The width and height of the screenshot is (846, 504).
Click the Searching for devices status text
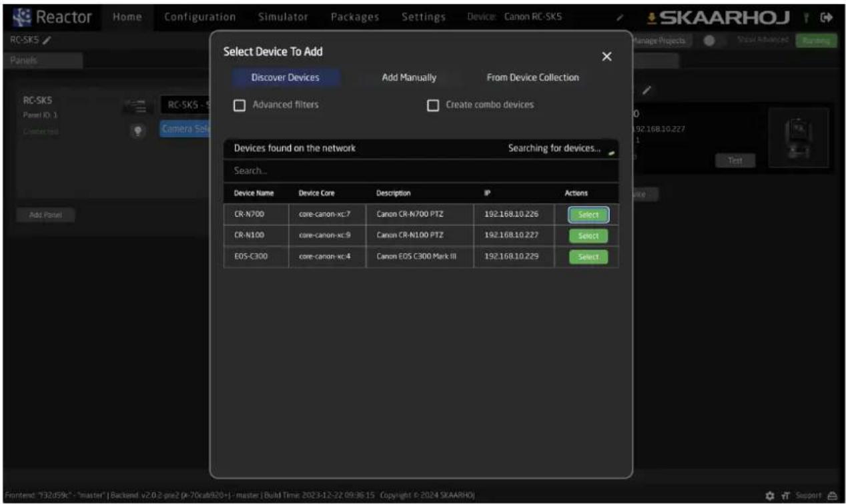click(x=554, y=149)
